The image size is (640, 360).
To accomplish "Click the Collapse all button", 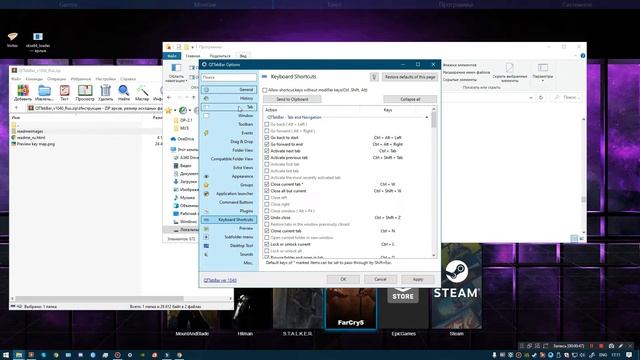I will [x=410, y=99].
